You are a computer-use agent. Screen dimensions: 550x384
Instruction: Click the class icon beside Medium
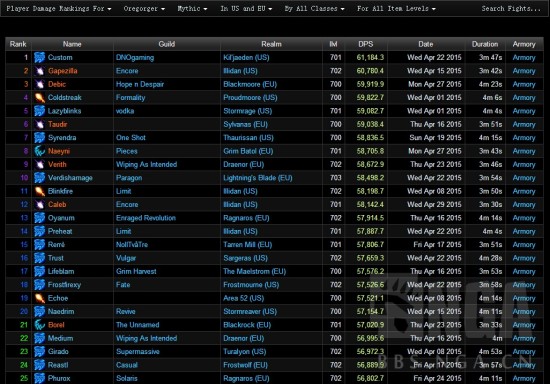(x=40, y=338)
